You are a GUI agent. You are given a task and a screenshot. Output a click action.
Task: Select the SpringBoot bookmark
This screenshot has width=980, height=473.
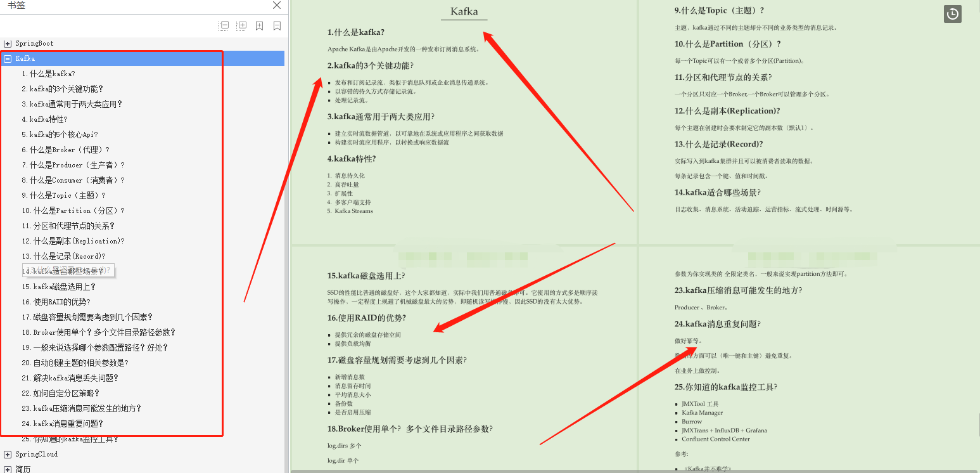34,43
